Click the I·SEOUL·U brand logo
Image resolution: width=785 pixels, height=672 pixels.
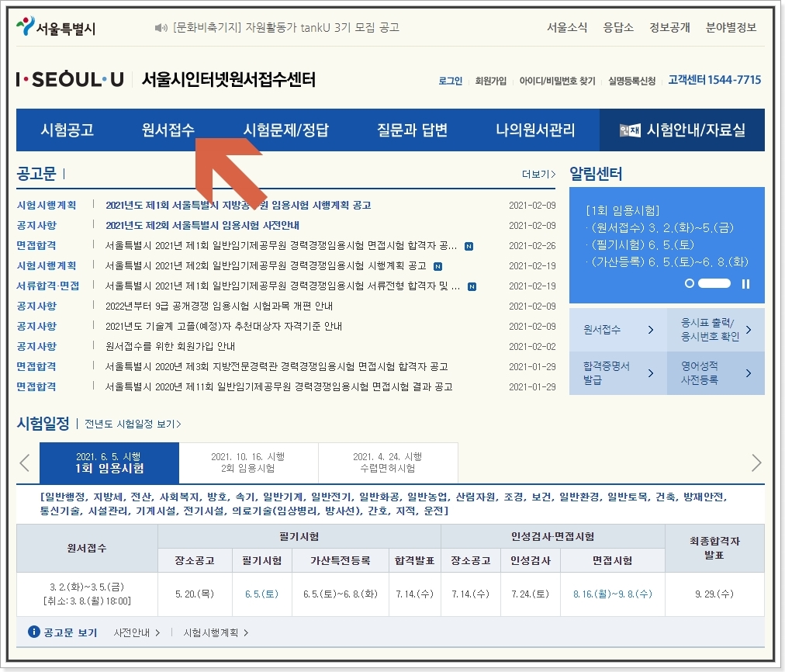70,79
